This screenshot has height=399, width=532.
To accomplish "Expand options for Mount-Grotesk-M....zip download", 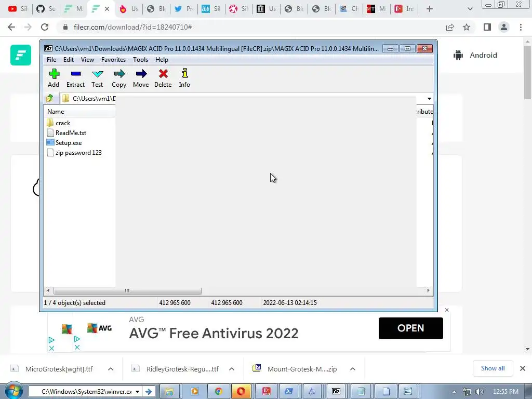I will click(x=353, y=369).
